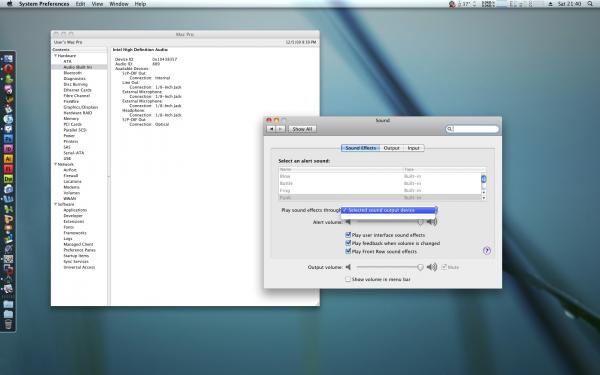Open Spotlight search in menu bar

590,4
